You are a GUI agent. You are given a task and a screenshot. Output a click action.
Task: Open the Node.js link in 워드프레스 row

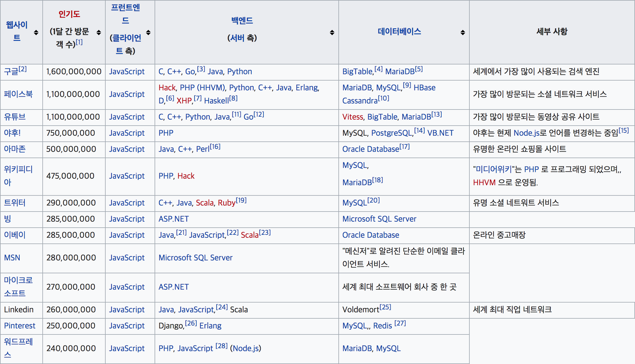click(246, 348)
